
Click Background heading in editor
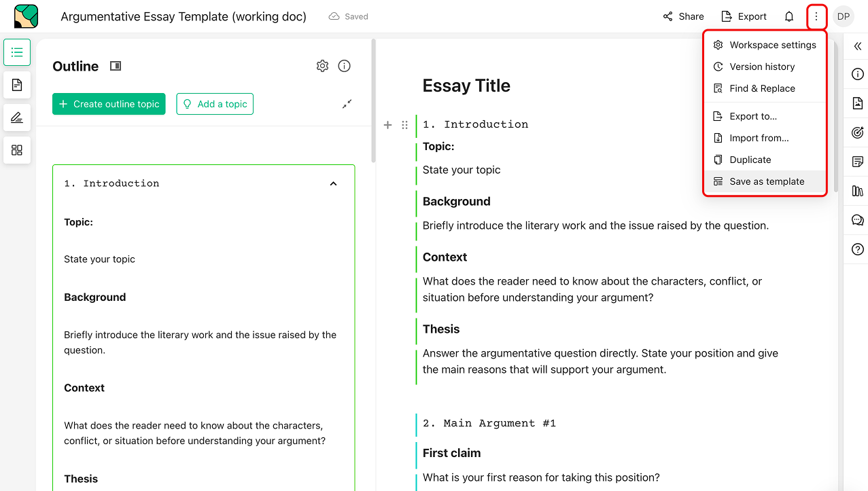(x=456, y=202)
